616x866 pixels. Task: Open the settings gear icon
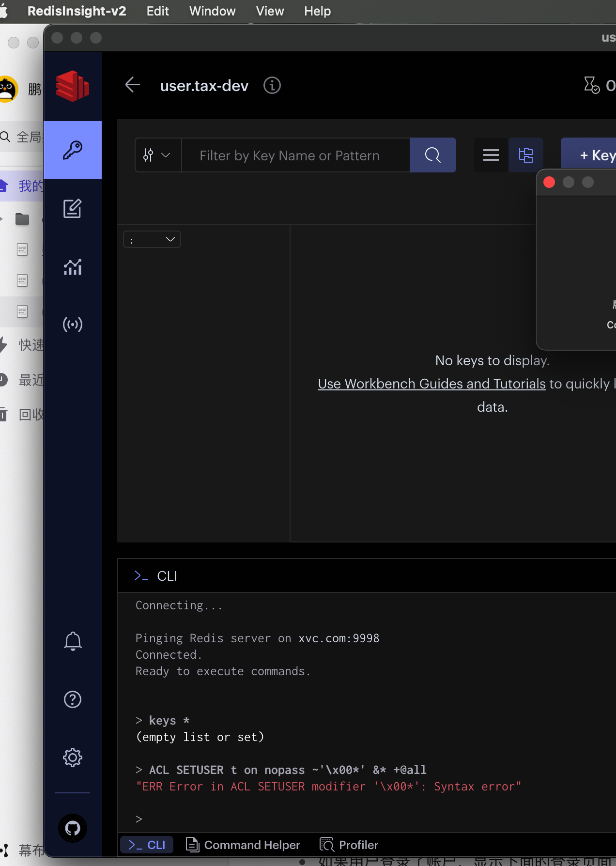[73, 758]
